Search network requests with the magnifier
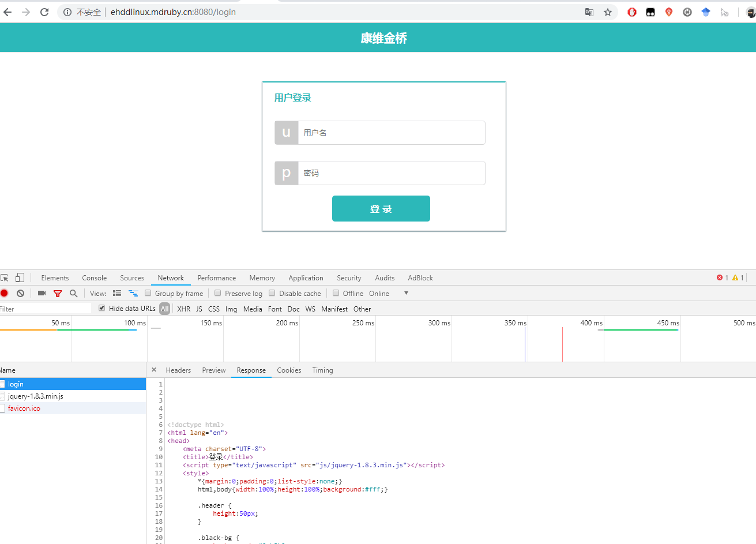756x544 pixels. [x=74, y=293]
